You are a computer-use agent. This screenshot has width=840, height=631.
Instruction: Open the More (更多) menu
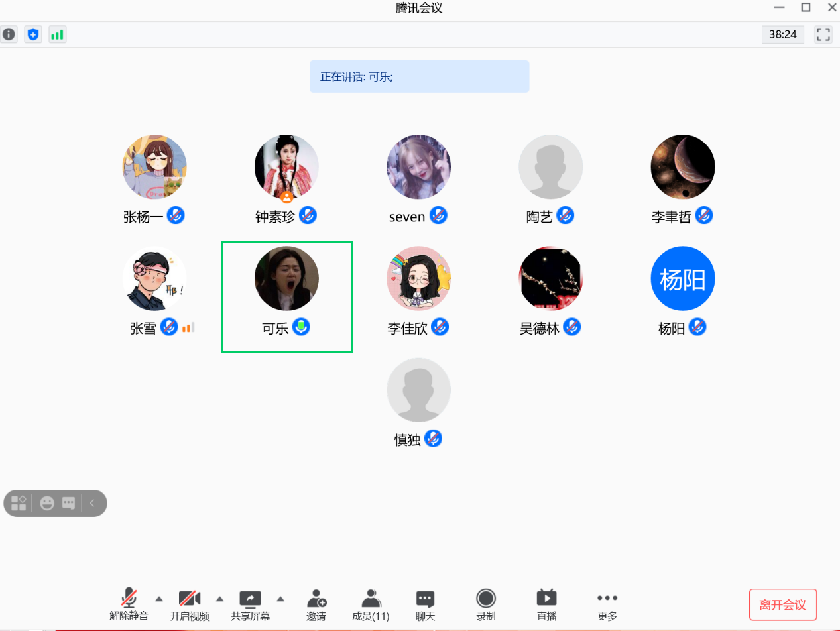click(x=607, y=605)
